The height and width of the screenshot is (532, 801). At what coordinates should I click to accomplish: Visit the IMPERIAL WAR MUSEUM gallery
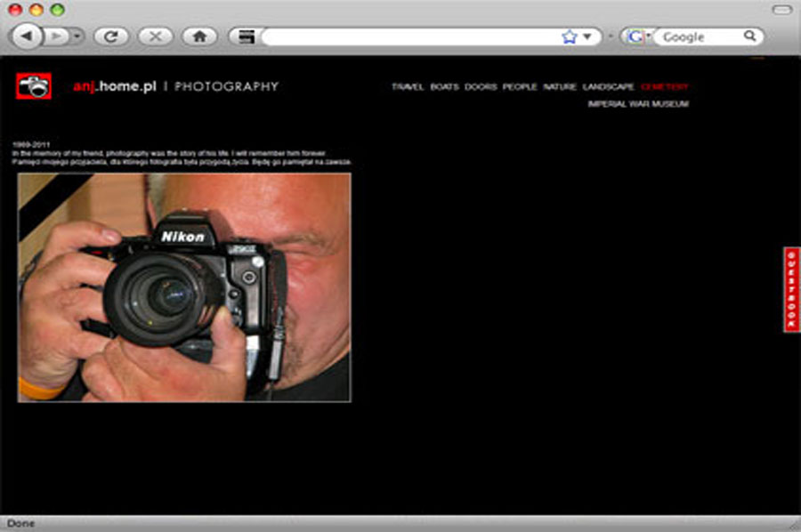pos(638,104)
